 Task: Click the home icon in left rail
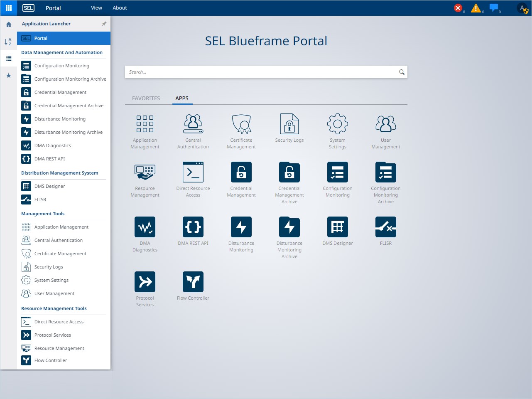coord(9,25)
